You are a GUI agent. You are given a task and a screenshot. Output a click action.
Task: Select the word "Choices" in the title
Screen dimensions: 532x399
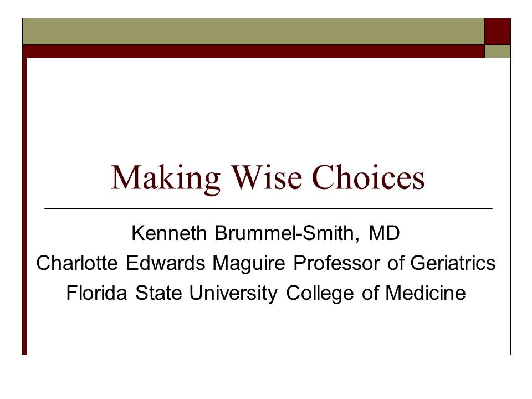pyautogui.click(x=368, y=177)
